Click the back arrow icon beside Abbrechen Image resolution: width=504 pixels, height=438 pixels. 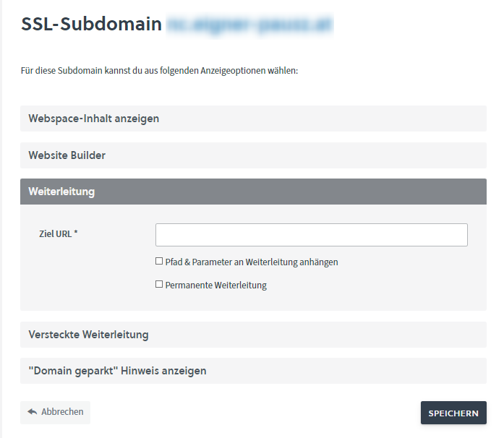pos(32,412)
